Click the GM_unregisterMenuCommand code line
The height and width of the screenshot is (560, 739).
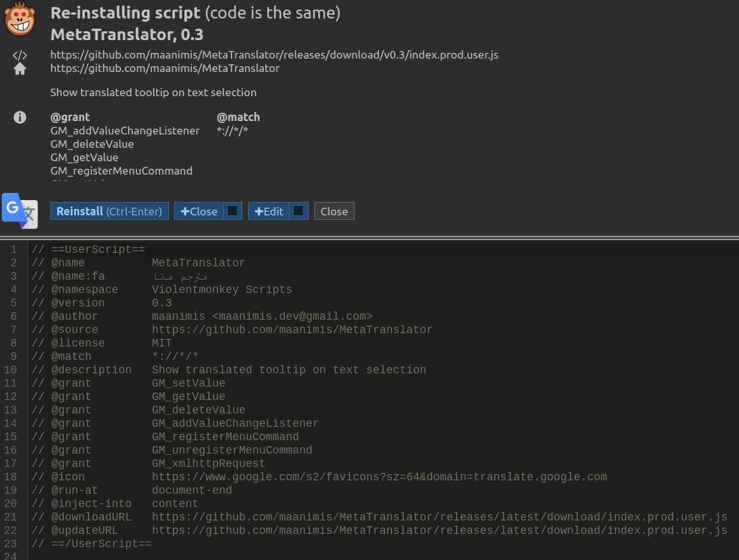[172, 450]
